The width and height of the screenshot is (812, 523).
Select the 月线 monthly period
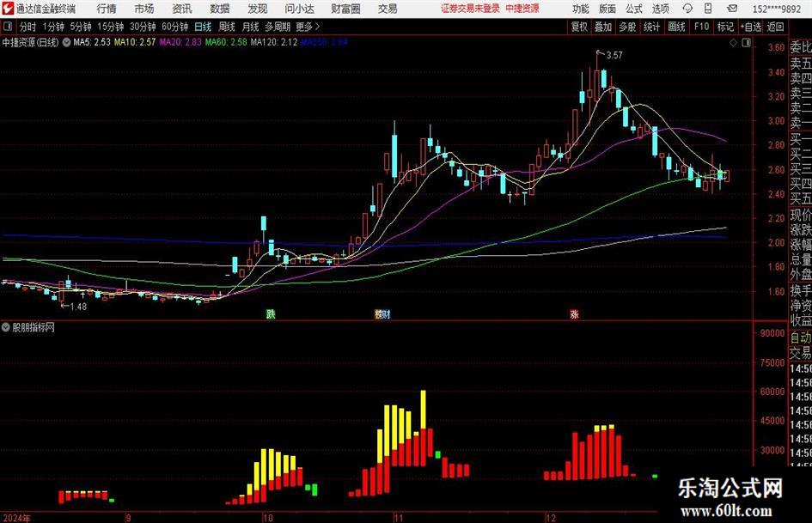[x=250, y=27]
